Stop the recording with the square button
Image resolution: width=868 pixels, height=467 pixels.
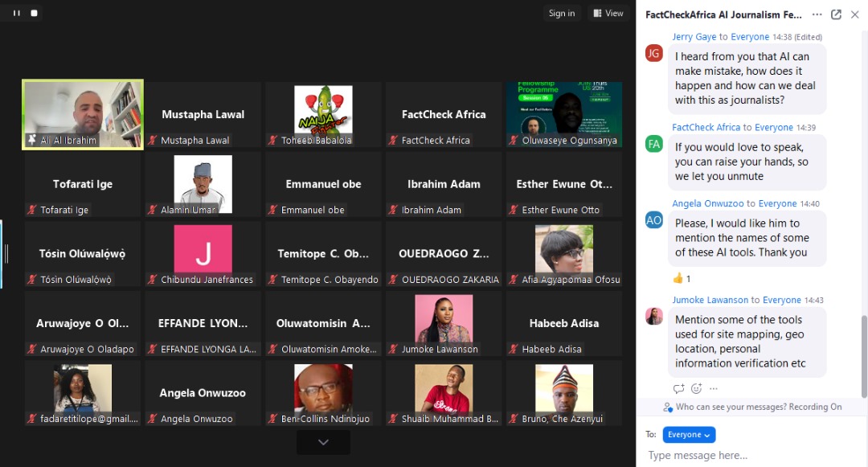tap(34, 13)
